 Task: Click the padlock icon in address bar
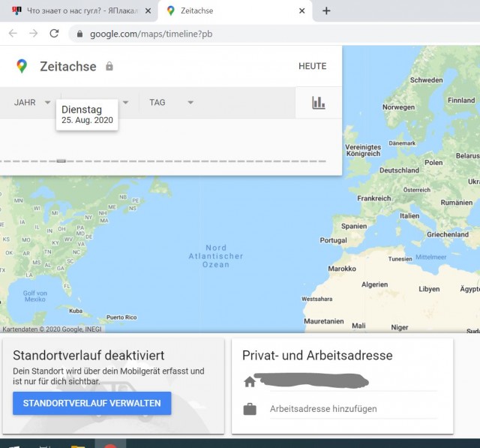[x=79, y=34]
